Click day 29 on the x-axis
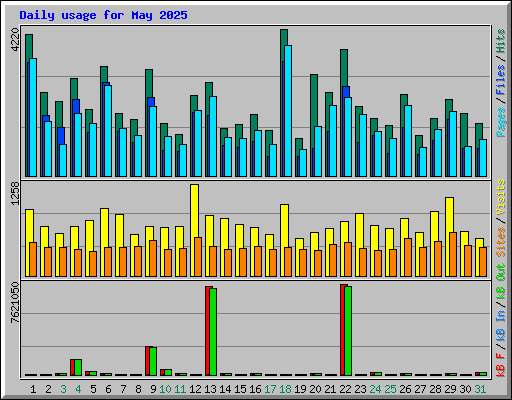This screenshot has height=400, width=512. pos(450,389)
